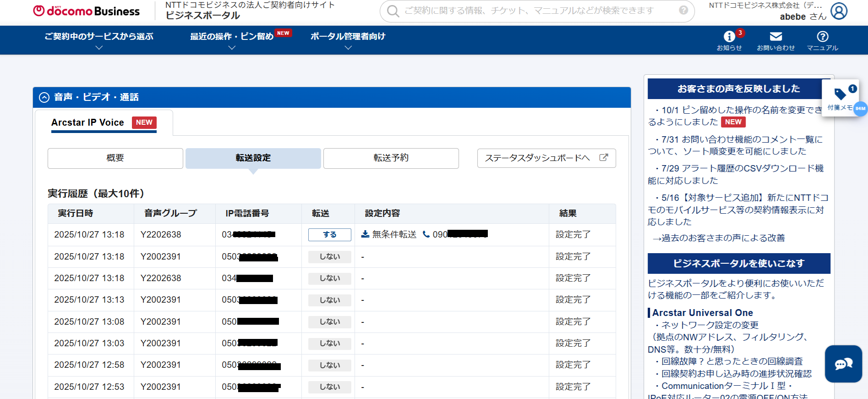This screenshot has height=399, width=868.
Task: Open the お知らせ notifications icon
Action: pyautogui.click(x=729, y=37)
